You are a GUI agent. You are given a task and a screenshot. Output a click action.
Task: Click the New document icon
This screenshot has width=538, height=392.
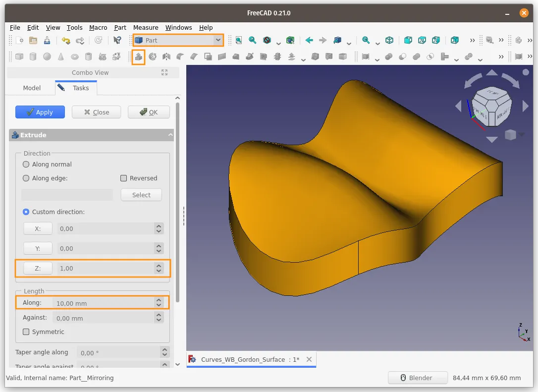point(19,40)
